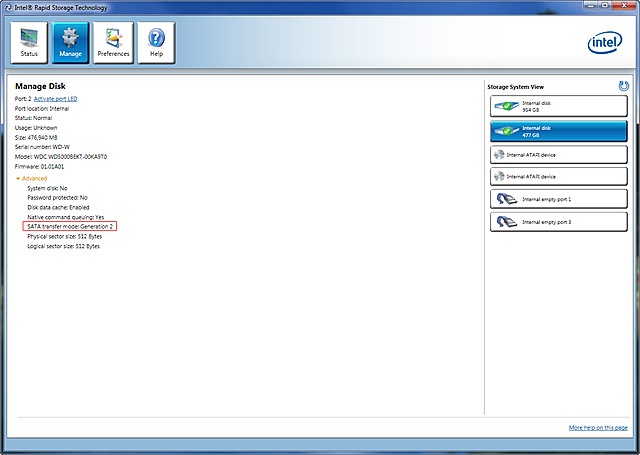Click the System disk: No line
The width and height of the screenshot is (640, 455).
pos(47,188)
